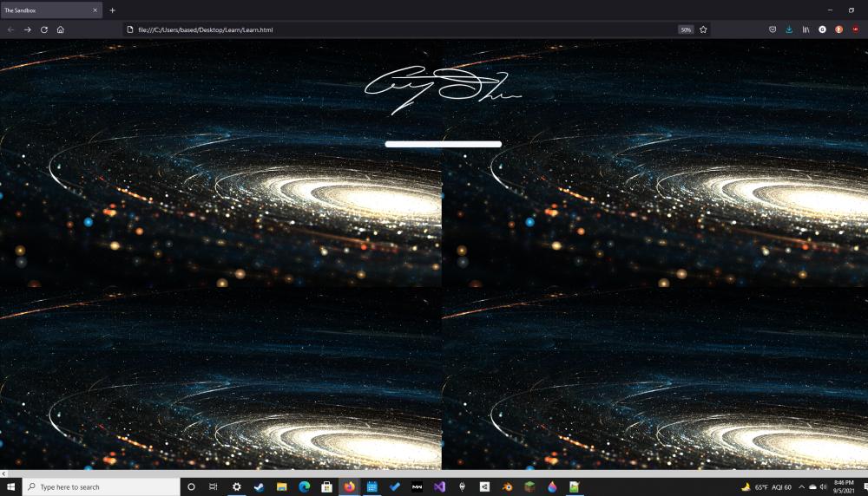This screenshot has height=496, width=868.
Task: Minimize the Firefox window
Action: [830, 10]
